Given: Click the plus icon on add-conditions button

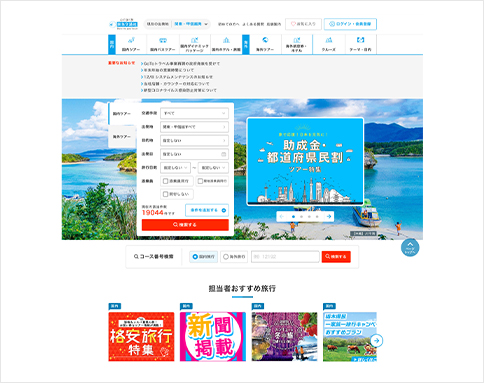Looking at the screenshot, I should [224, 210].
